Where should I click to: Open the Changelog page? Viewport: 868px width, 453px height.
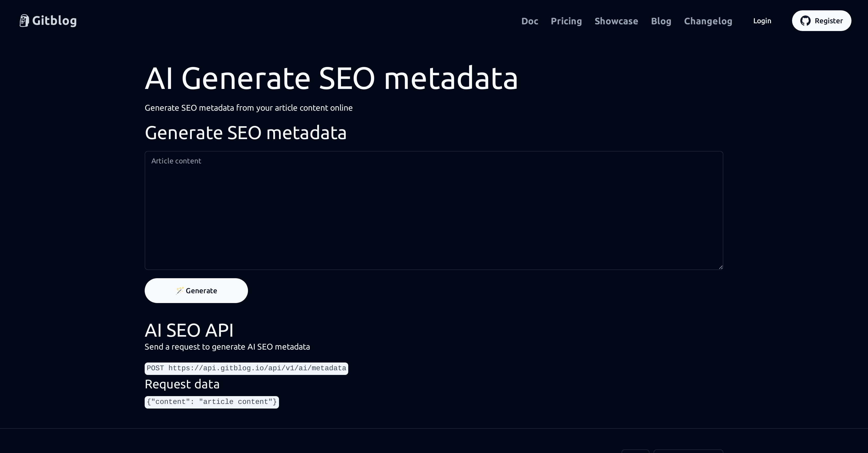click(x=708, y=21)
